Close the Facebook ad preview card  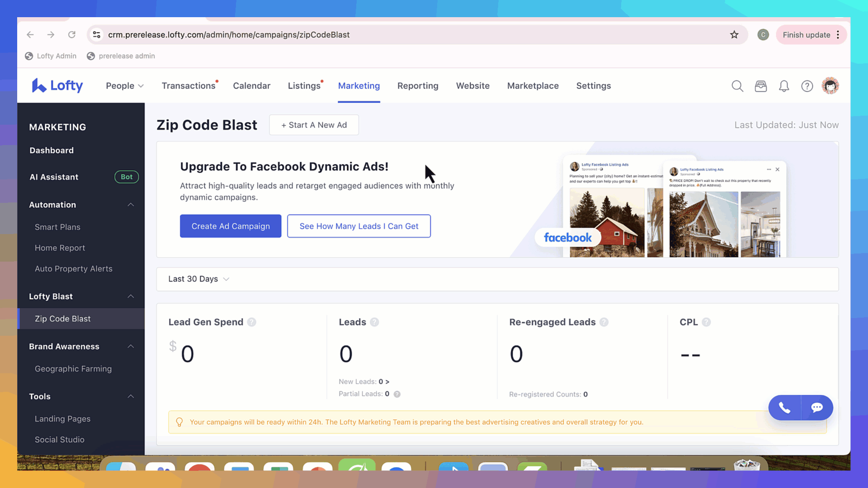pos(778,169)
